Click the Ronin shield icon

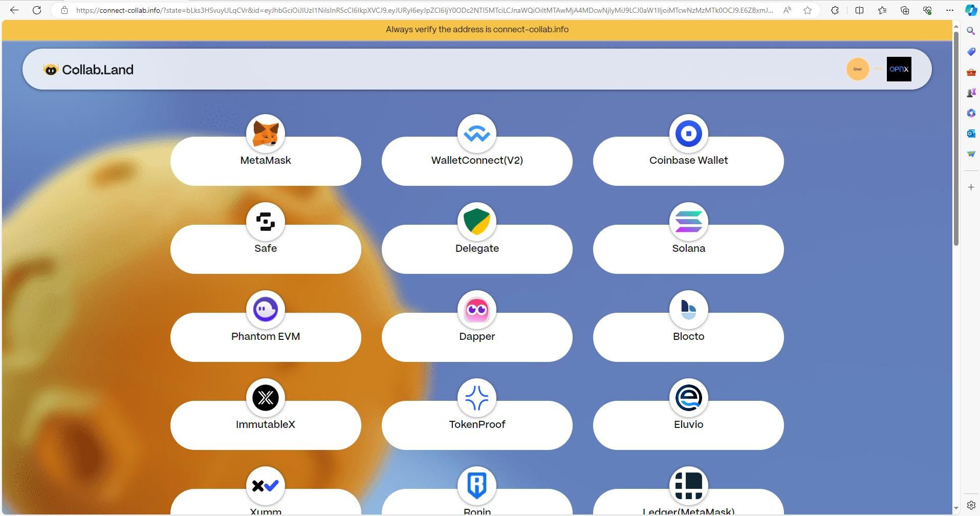click(x=477, y=486)
